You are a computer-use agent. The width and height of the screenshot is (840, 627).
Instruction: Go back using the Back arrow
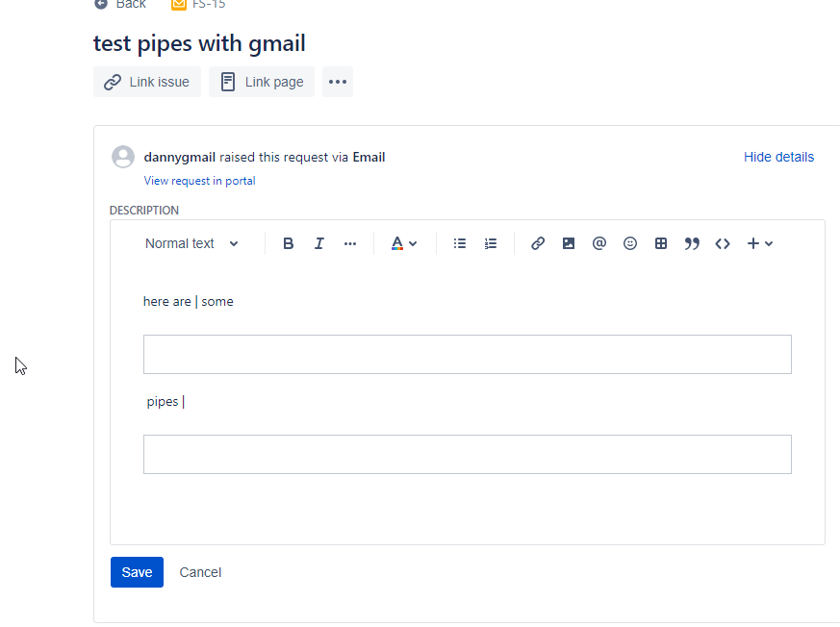[x=120, y=4]
